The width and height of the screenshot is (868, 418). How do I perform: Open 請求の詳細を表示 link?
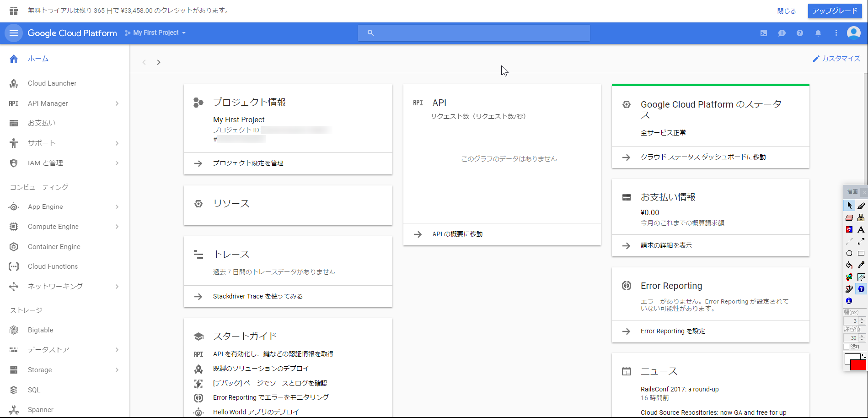(666, 245)
